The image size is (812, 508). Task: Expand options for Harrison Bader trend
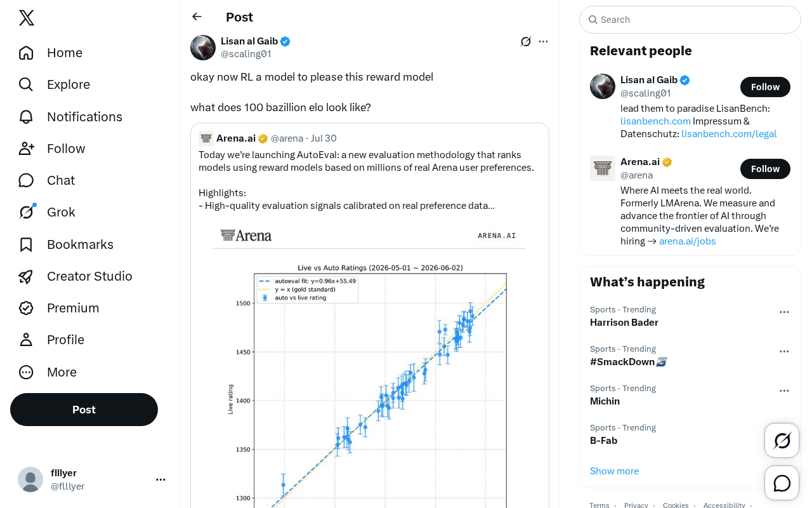click(x=784, y=312)
